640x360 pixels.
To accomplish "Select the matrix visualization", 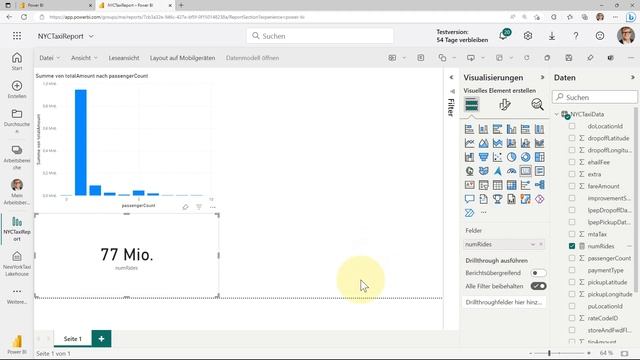I will (511, 185).
